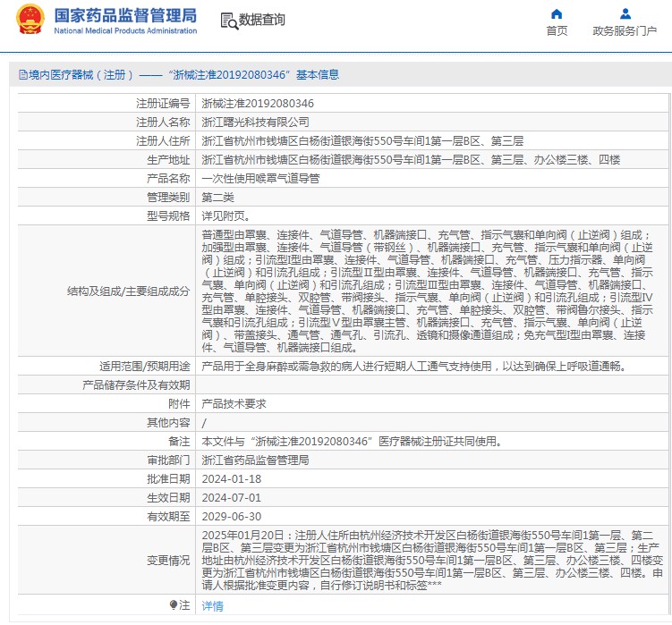Viewport: 672px width, 625px height.
Task: Click the 其他内容 slash value
Action: [204, 423]
